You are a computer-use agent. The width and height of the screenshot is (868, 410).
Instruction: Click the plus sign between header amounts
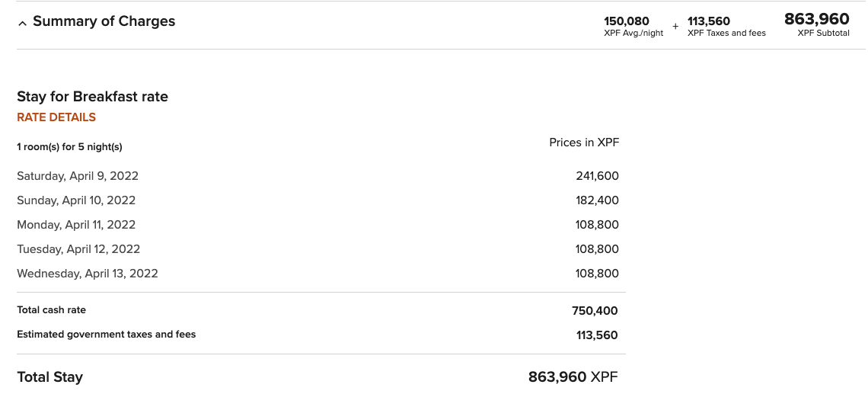[x=675, y=26]
